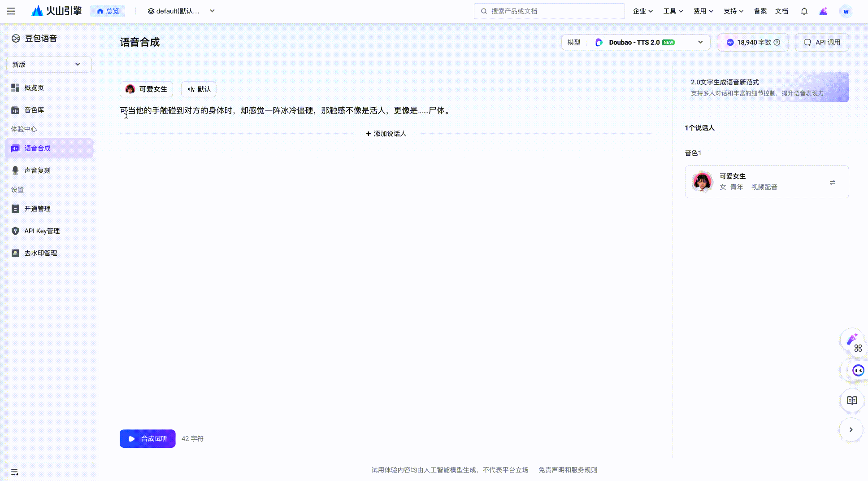The height and width of the screenshot is (481, 868).
Task: Open 文档 documentation link
Action: (781, 11)
